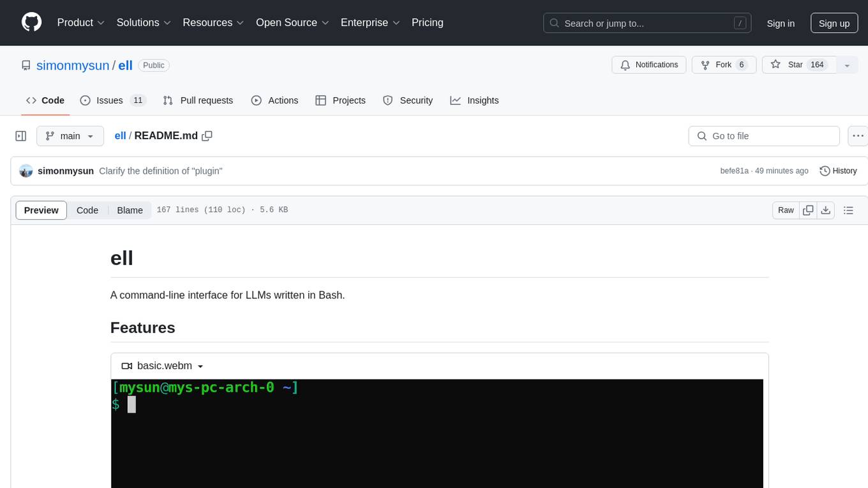Click the Notifications bell button
The image size is (868, 488).
click(649, 65)
